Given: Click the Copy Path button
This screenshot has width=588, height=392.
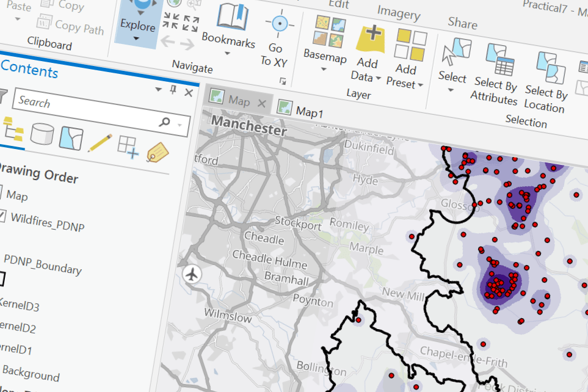Looking at the screenshot, I should [70, 27].
